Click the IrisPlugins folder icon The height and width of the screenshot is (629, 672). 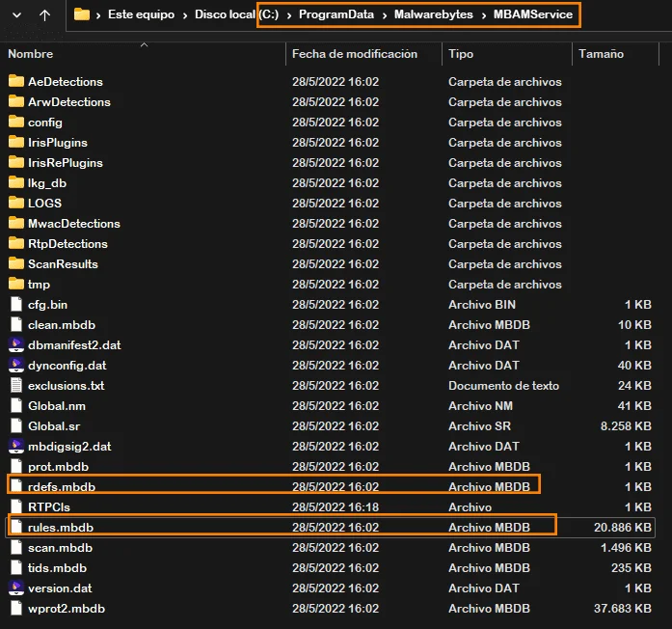(16, 142)
